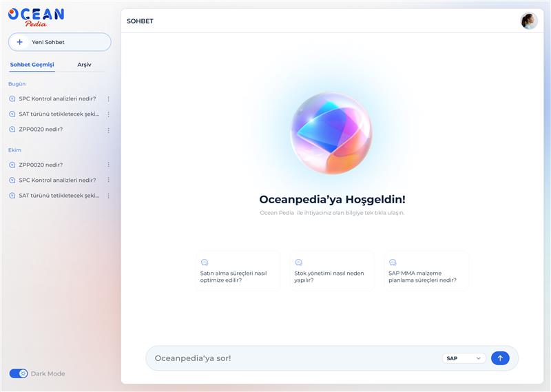Toggle the Dark Mode switch
This screenshot has width=551, height=392.
pyautogui.click(x=19, y=373)
